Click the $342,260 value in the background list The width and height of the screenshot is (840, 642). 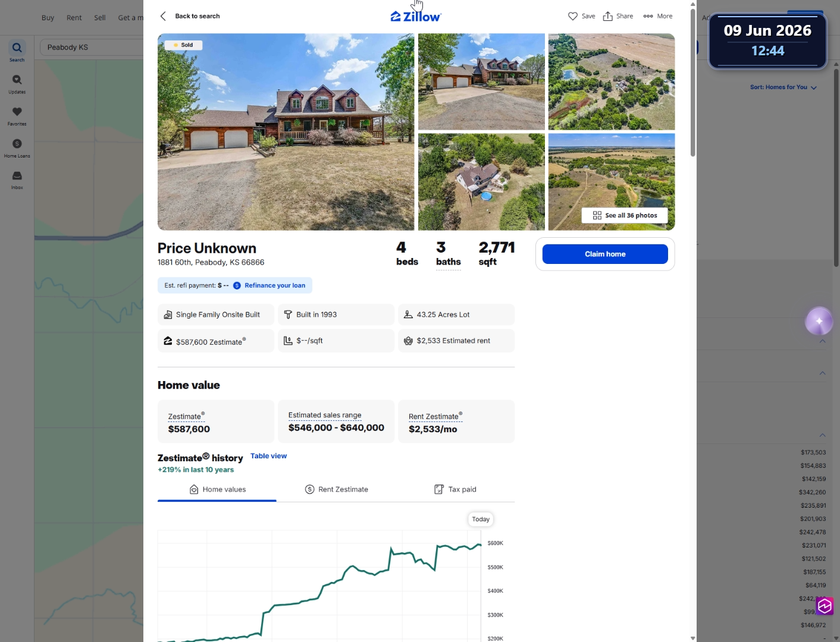pos(813,492)
